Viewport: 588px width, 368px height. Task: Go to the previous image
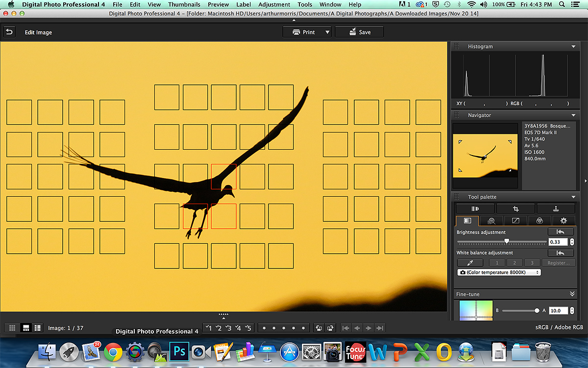(357, 328)
